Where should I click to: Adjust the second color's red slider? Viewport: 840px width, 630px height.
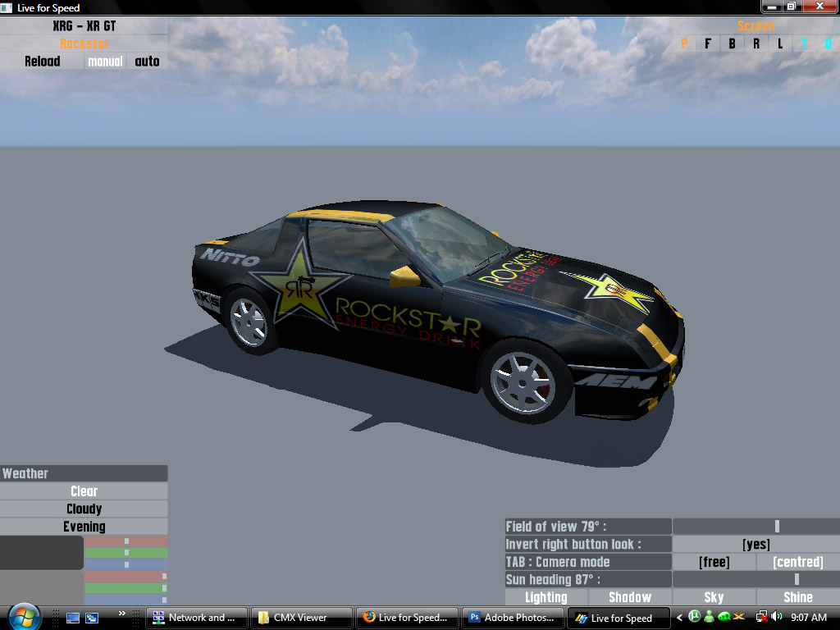pos(126,577)
